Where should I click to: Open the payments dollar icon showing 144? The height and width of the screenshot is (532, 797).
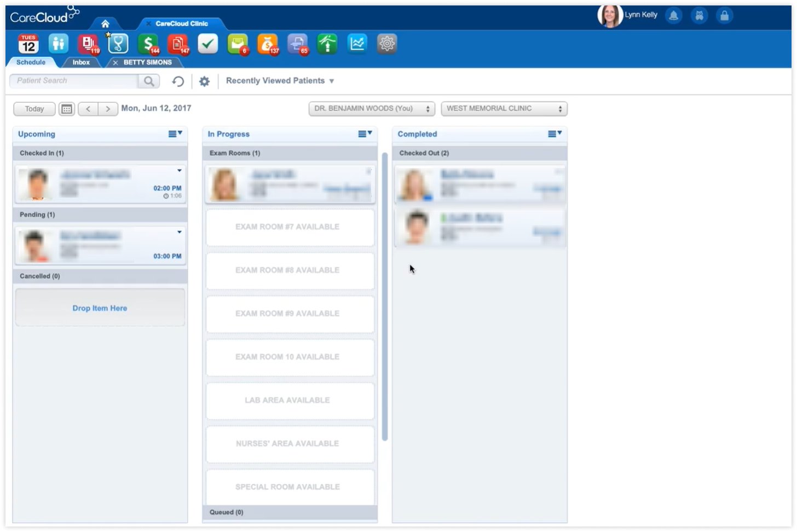(148, 44)
